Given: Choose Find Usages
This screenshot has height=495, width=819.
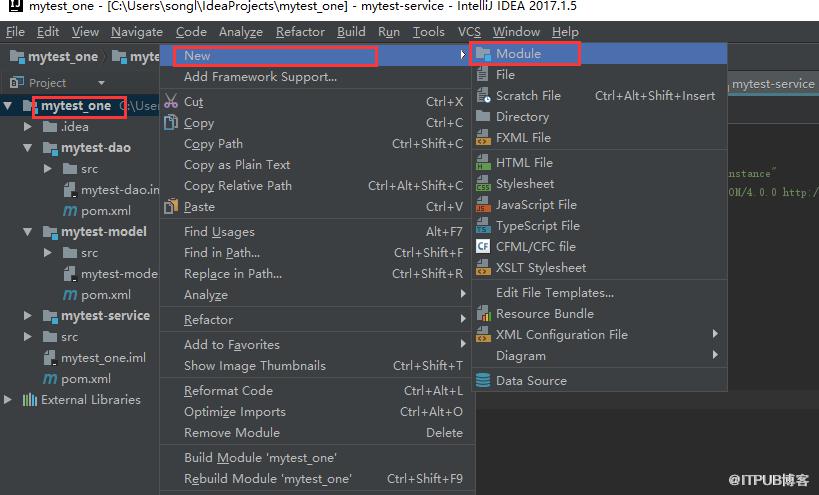Looking at the screenshot, I should coord(317,232).
